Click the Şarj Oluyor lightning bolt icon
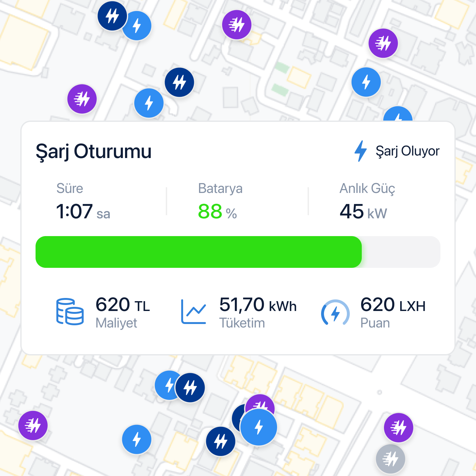Viewport: 476px width, 476px height. (x=360, y=151)
